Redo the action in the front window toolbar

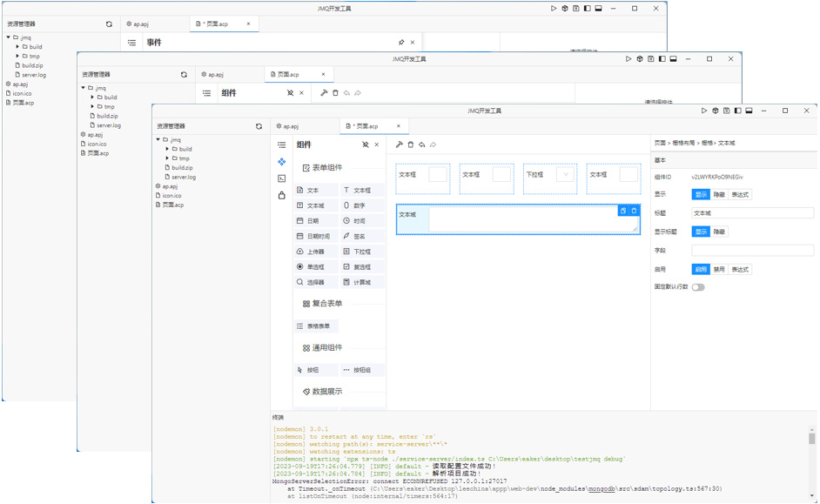(433, 144)
